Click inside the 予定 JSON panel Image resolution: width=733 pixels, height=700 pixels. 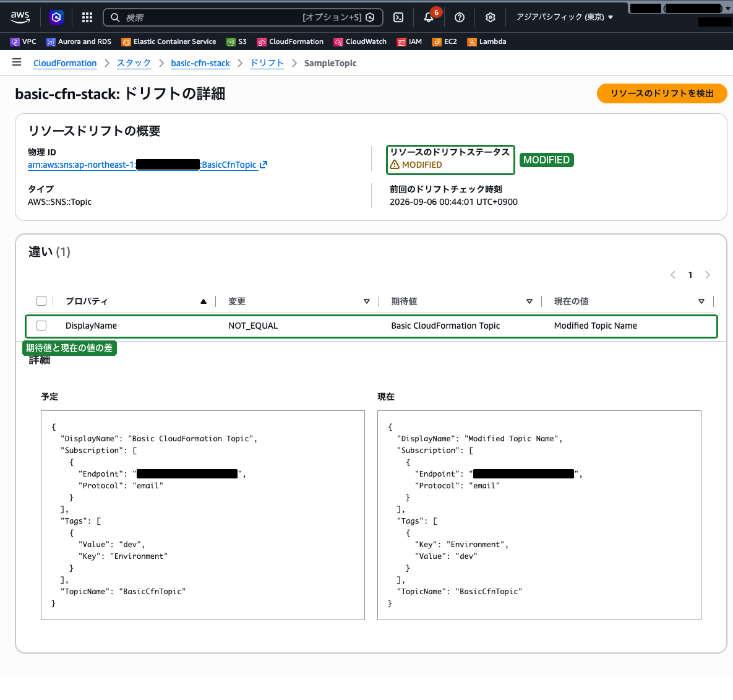(x=203, y=516)
